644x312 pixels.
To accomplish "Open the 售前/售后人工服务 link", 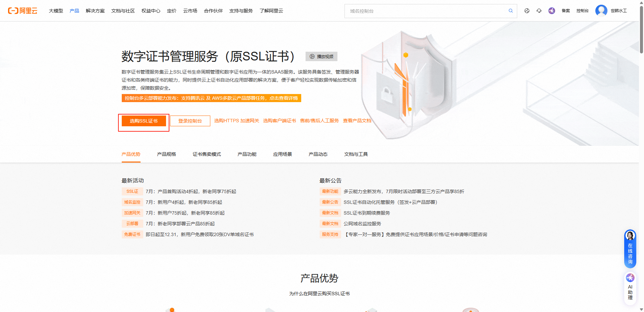I will click(x=320, y=121).
